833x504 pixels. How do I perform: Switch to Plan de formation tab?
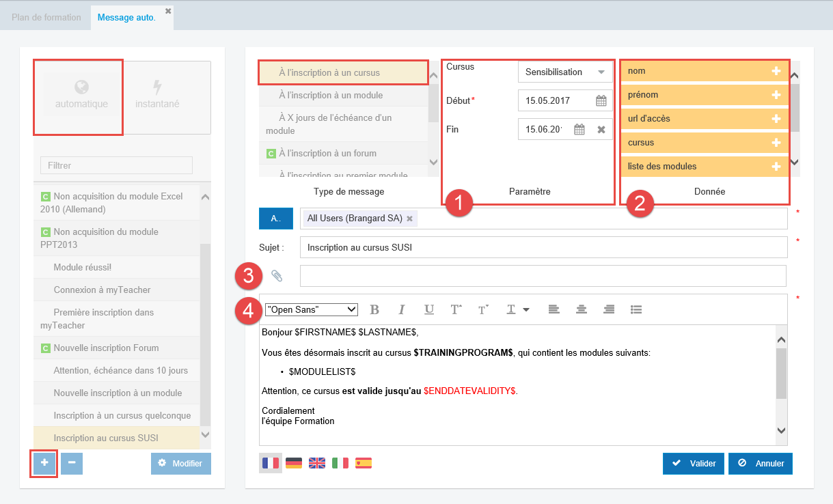pos(46,17)
